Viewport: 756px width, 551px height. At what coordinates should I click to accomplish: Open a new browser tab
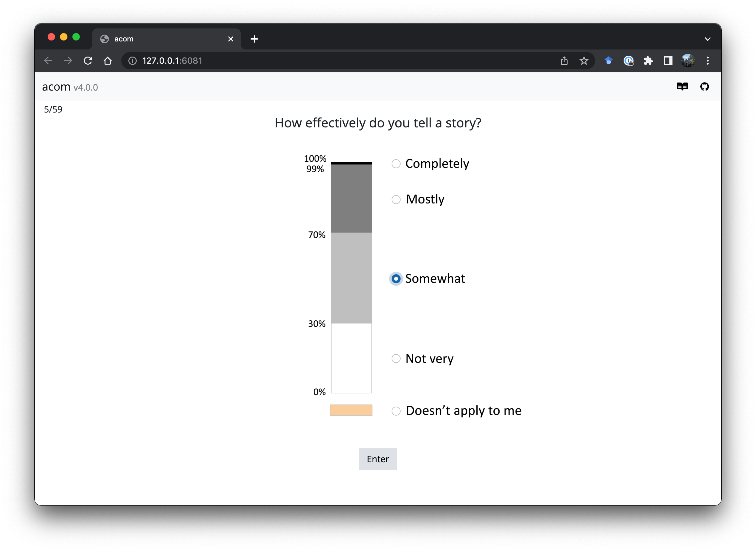pos(254,39)
